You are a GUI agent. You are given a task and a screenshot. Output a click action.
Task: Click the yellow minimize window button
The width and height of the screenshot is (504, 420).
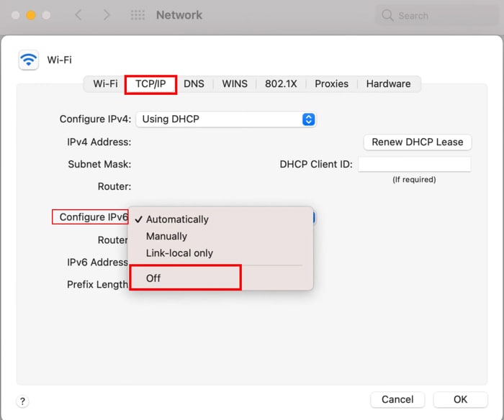(x=31, y=15)
